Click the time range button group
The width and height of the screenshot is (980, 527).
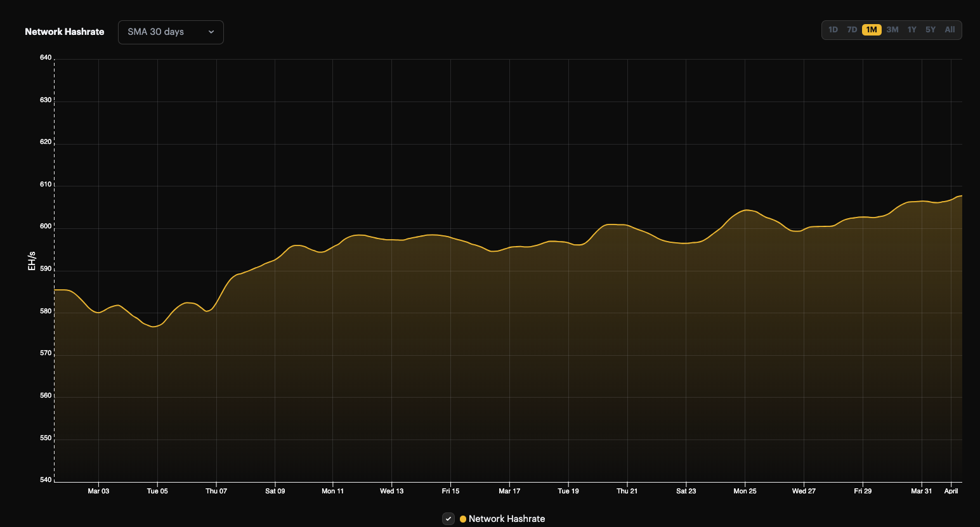click(x=891, y=29)
